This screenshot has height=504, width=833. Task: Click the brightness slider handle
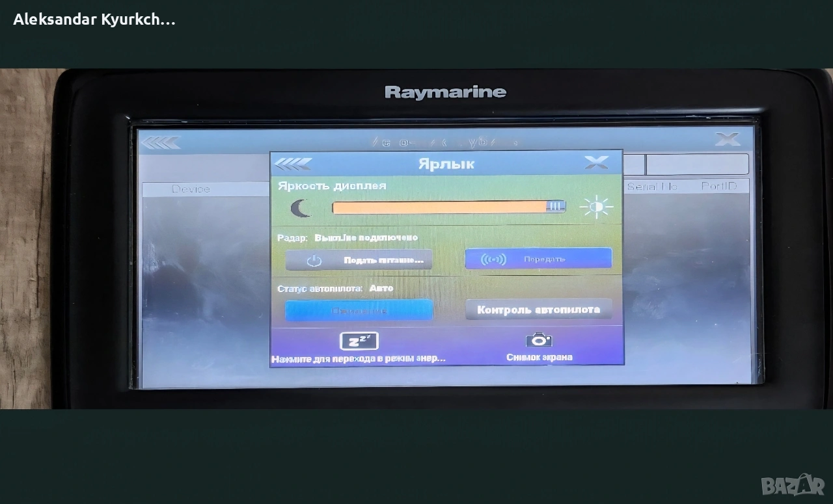554,207
